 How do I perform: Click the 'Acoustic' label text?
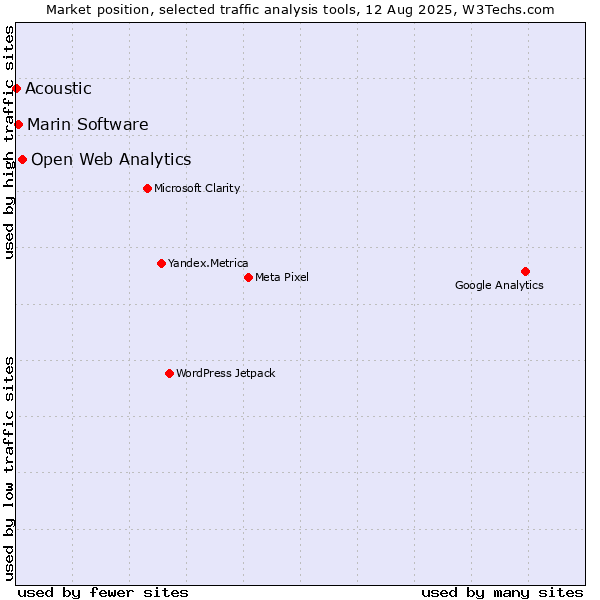pos(58,88)
